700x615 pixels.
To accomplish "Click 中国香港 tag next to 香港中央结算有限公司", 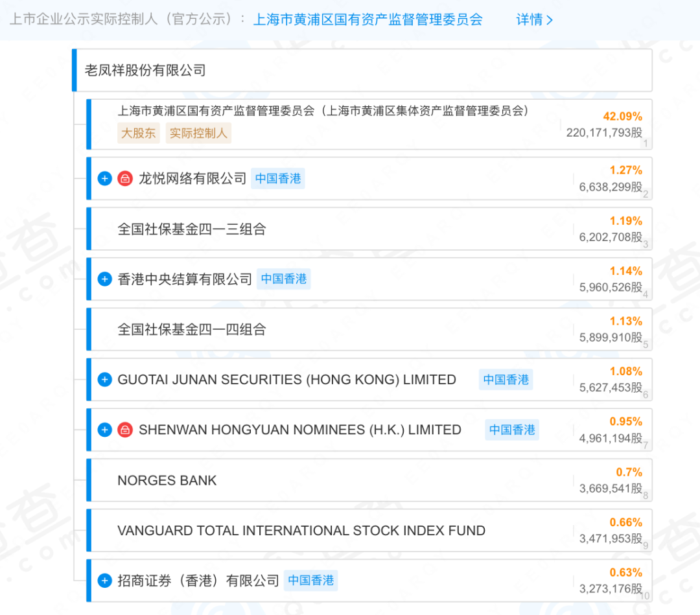I will pos(284,279).
